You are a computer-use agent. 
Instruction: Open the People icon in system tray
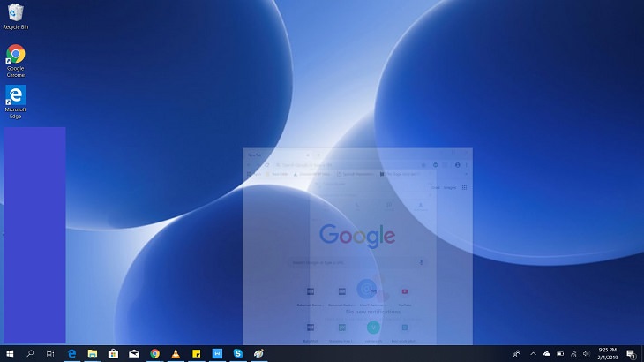coord(517,353)
